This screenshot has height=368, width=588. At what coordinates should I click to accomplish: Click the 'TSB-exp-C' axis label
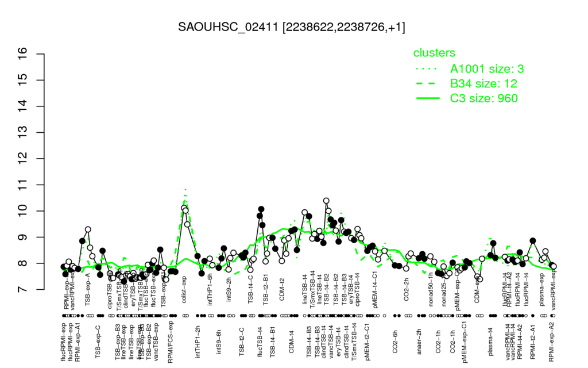[98, 340]
